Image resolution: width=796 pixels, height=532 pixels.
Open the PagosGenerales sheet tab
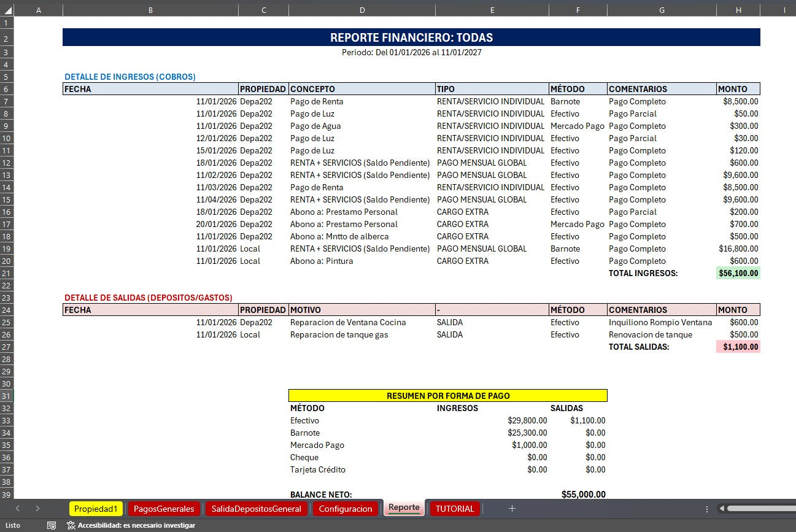(x=163, y=509)
